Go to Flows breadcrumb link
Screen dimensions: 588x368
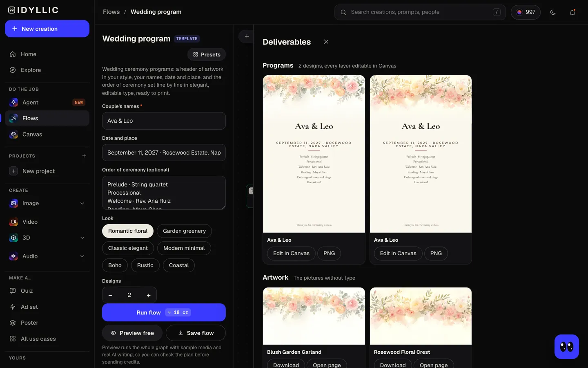(x=111, y=12)
